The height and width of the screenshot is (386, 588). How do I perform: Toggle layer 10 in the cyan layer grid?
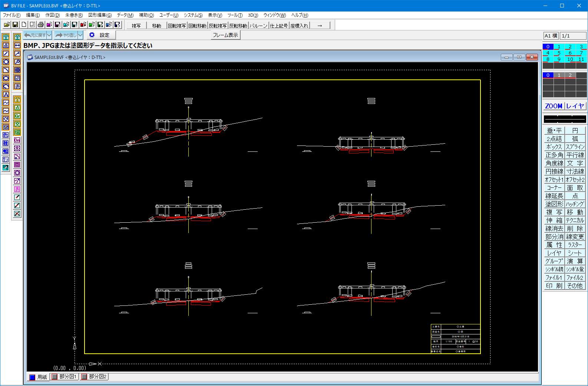point(570,59)
